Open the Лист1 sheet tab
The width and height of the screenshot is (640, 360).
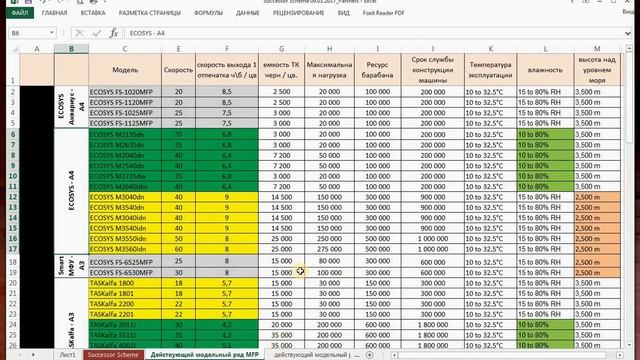click(67, 355)
